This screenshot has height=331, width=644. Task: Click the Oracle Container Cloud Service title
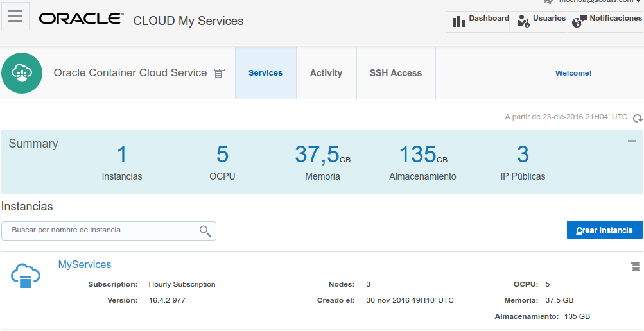click(x=130, y=73)
